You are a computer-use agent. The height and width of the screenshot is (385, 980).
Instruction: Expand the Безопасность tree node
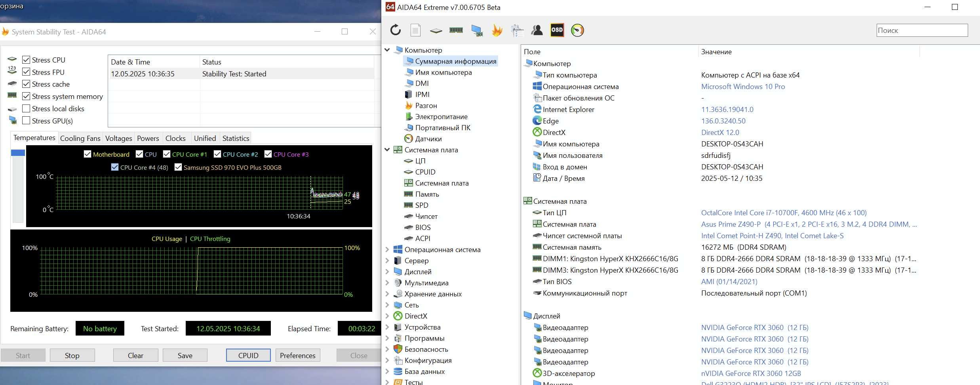tap(387, 349)
